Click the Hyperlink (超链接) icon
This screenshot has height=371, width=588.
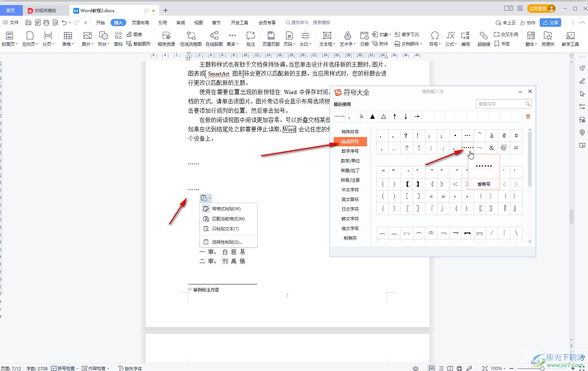[x=484, y=39]
